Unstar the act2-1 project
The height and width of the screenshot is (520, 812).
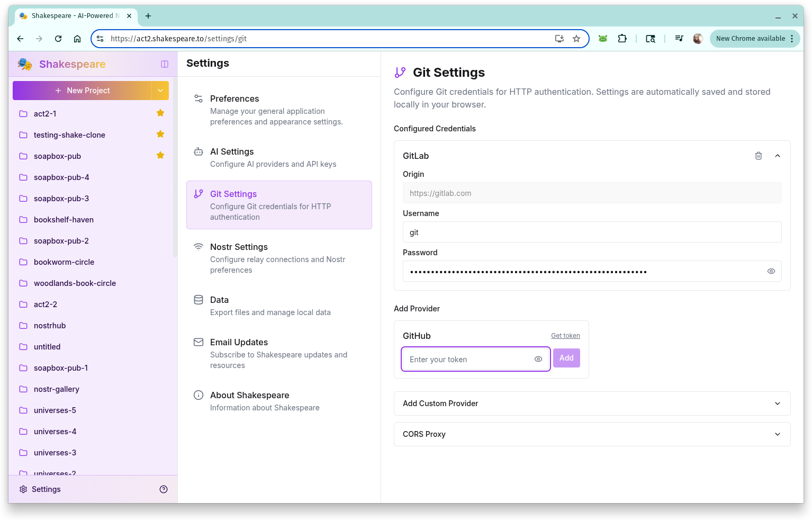pos(160,113)
